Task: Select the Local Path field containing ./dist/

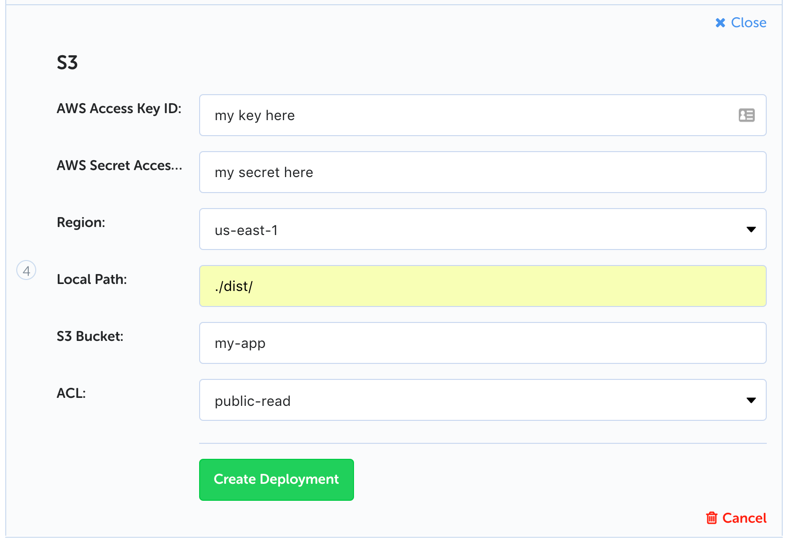Action: point(482,287)
